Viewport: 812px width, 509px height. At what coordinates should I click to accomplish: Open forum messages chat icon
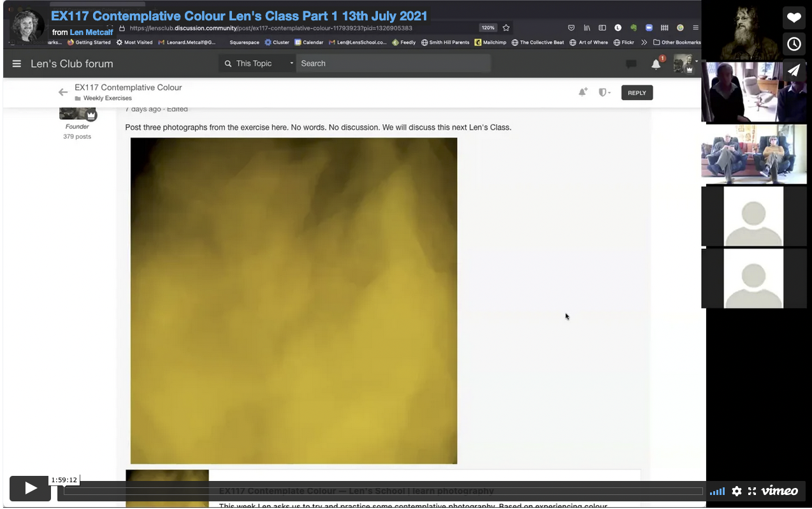point(631,64)
